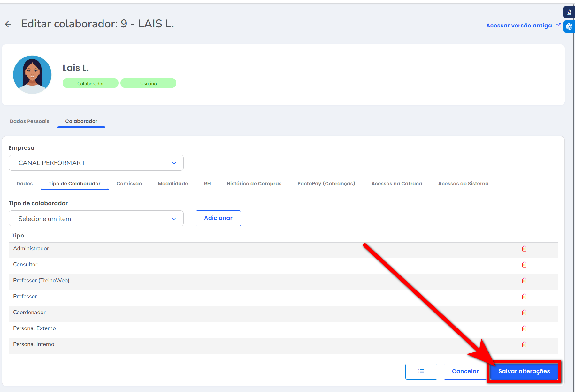Switch to the Dados Pessoais tab
The width and height of the screenshot is (575, 392).
coord(29,121)
